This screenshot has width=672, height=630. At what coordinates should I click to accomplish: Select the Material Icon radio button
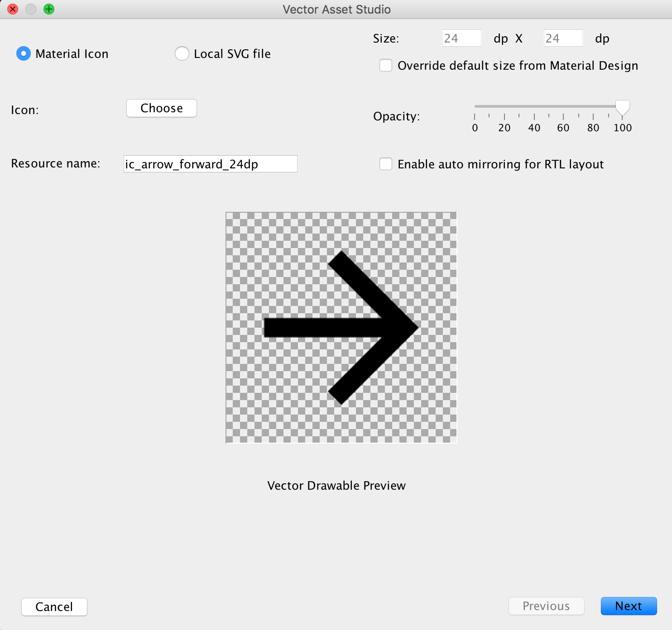coord(24,53)
